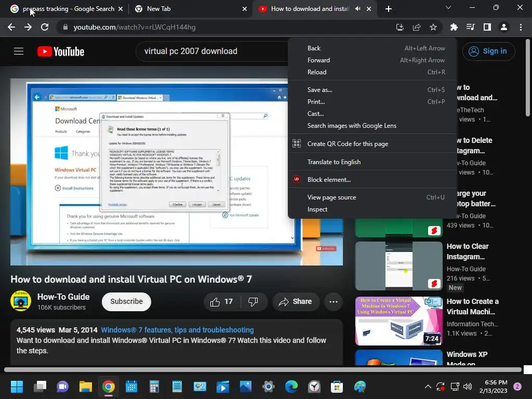Click the share this page icon

[x=417, y=27]
